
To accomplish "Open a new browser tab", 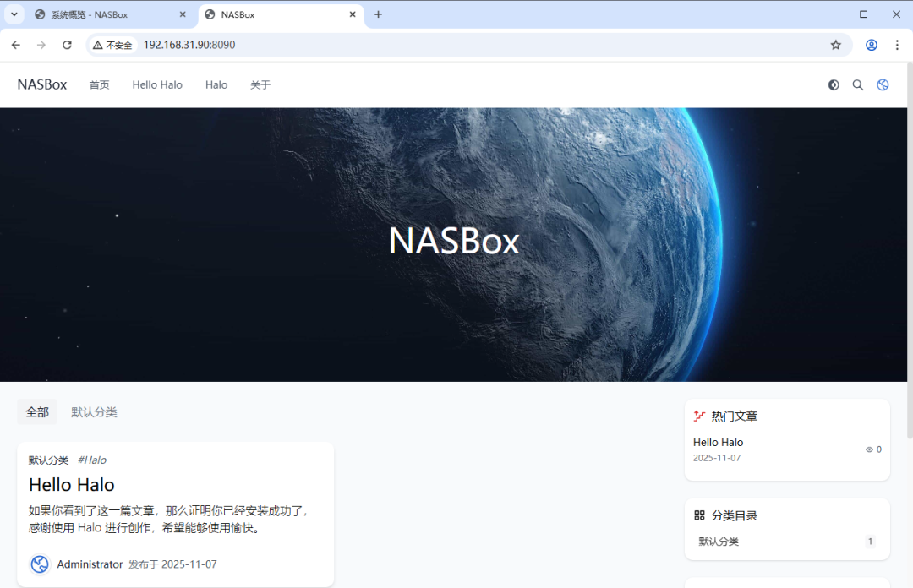I will pos(378,14).
